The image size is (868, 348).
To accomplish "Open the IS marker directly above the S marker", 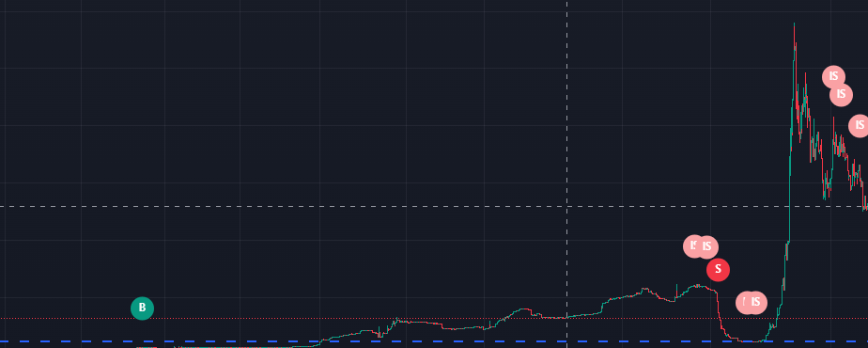I will click(706, 247).
